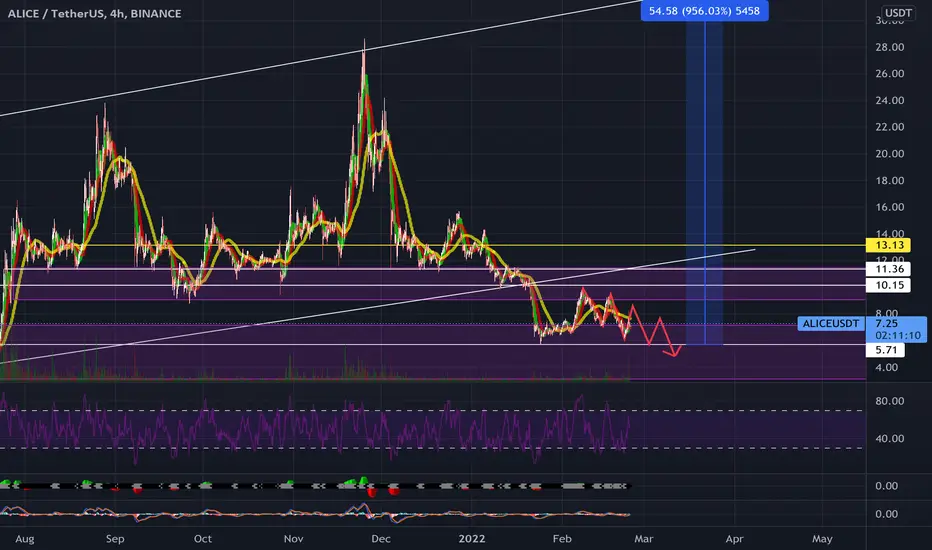Click the yellow 13.13 price label
This screenshot has width=932, height=550.
point(889,245)
